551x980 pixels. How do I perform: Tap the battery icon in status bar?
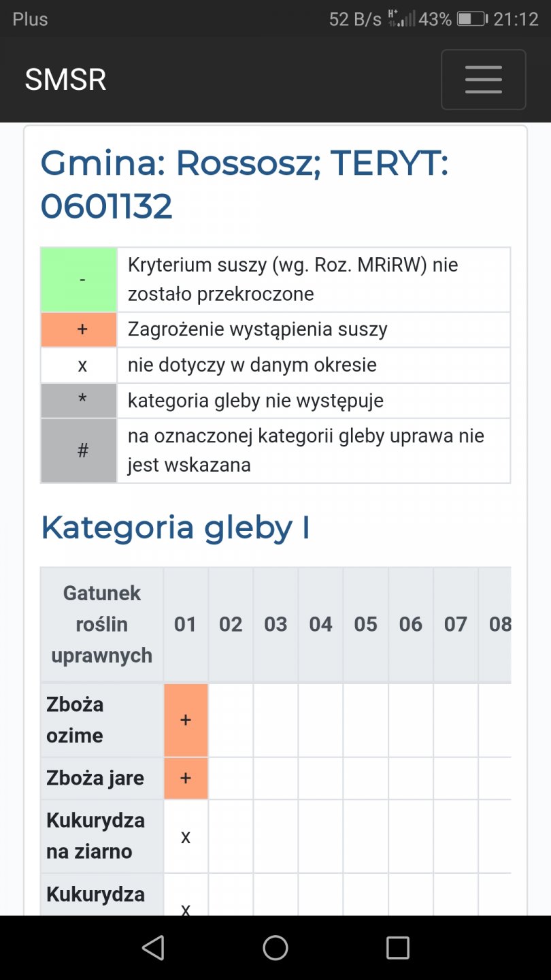pos(471,19)
